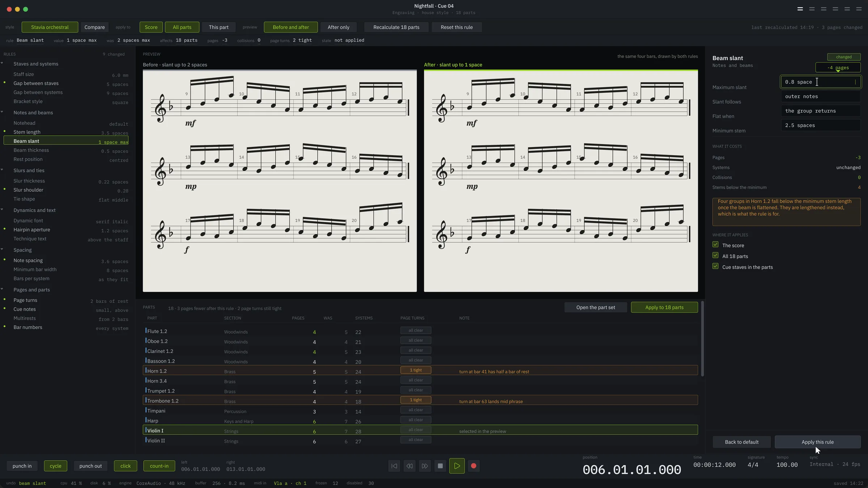868x488 pixels.
Task: Select the Note spacing rule
Action: [x=66, y=260]
